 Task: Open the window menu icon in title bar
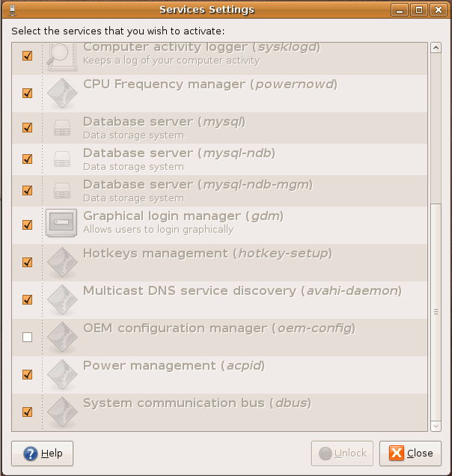[10, 10]
